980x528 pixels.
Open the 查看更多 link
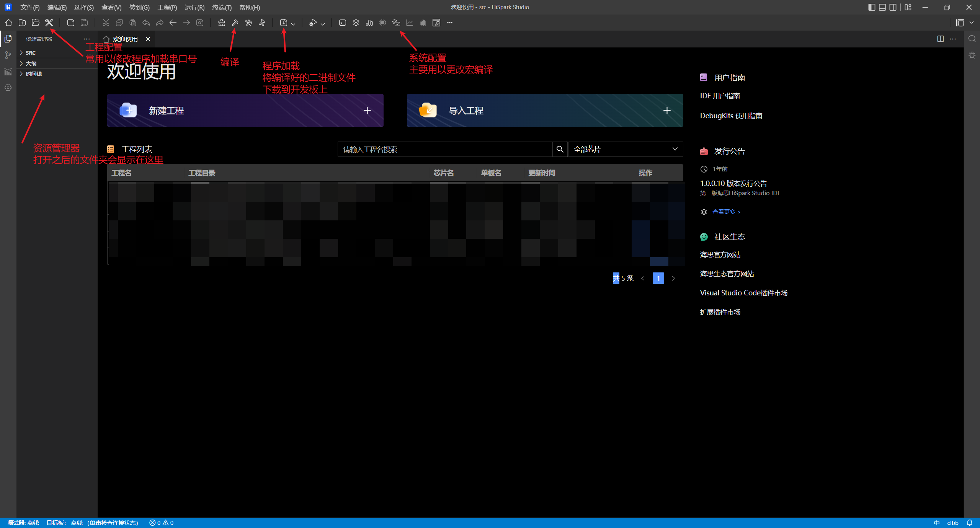pyautogui.click(x=726, y=212)
